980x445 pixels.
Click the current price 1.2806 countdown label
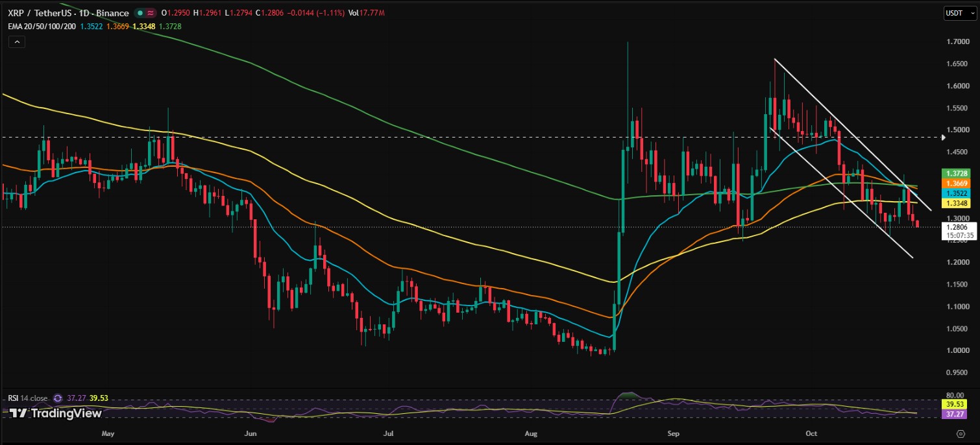[x=958, y=232]
